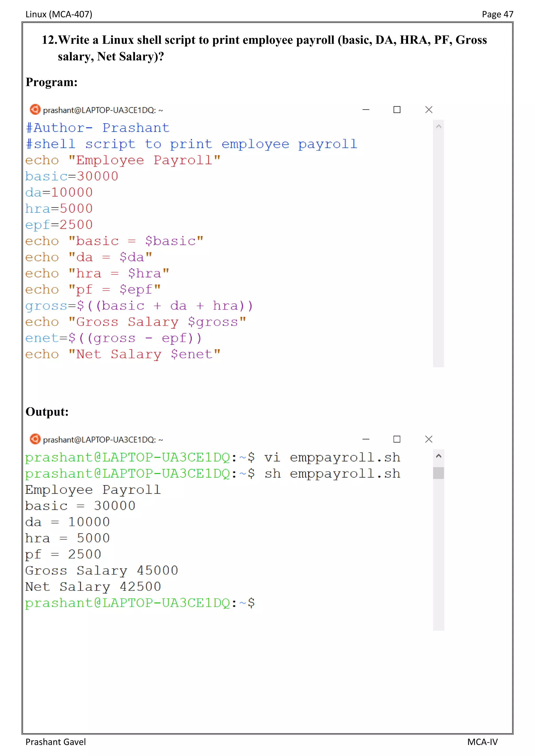Viewport: 535px width, 756px height.
Task: Close the Program terminal window
Action: coord(429,110)
